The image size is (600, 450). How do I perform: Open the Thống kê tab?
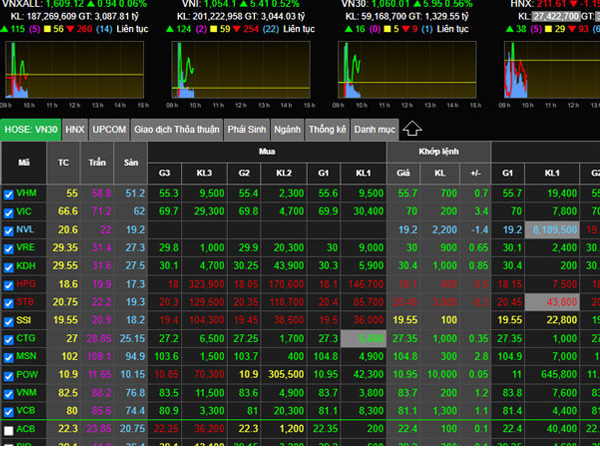click(327, 130)
